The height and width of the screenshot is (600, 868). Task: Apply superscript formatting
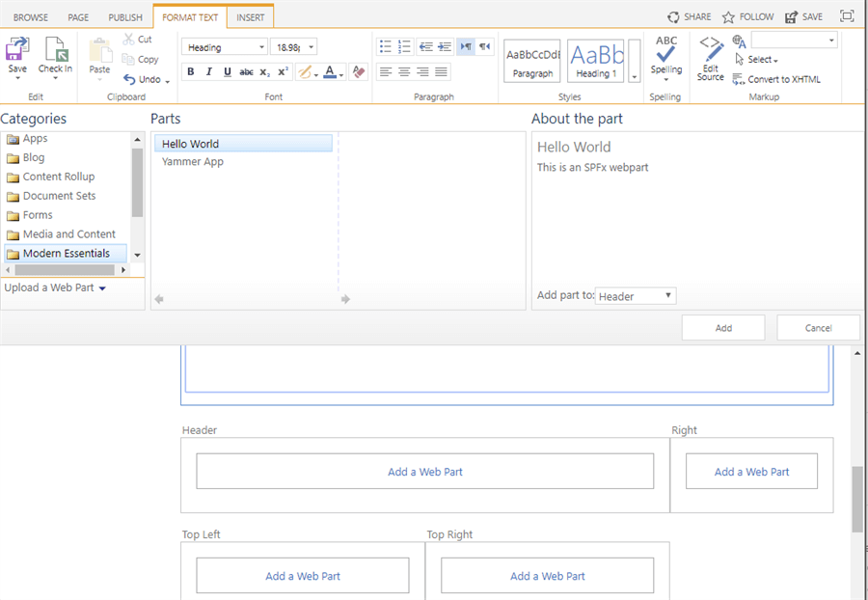[x=282, y=71]
